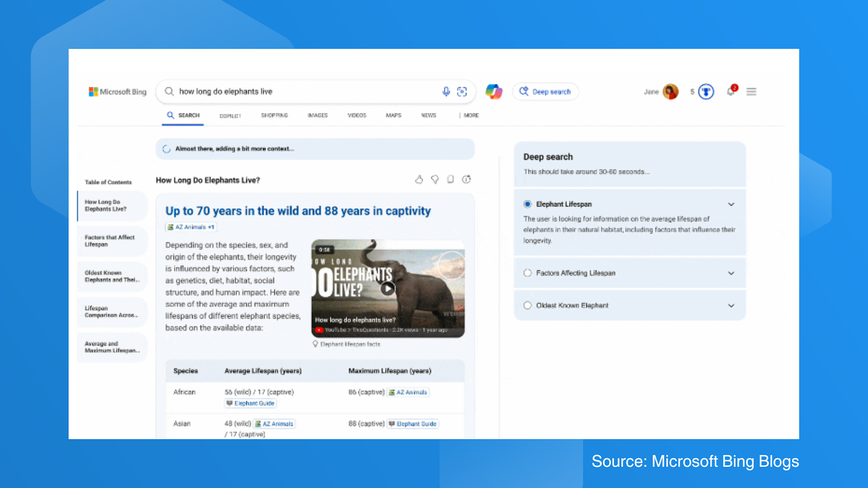Switch to the SHOPPING tab
Image resolution: width=868 pixels, height=488 pixels.
[275, 115]
